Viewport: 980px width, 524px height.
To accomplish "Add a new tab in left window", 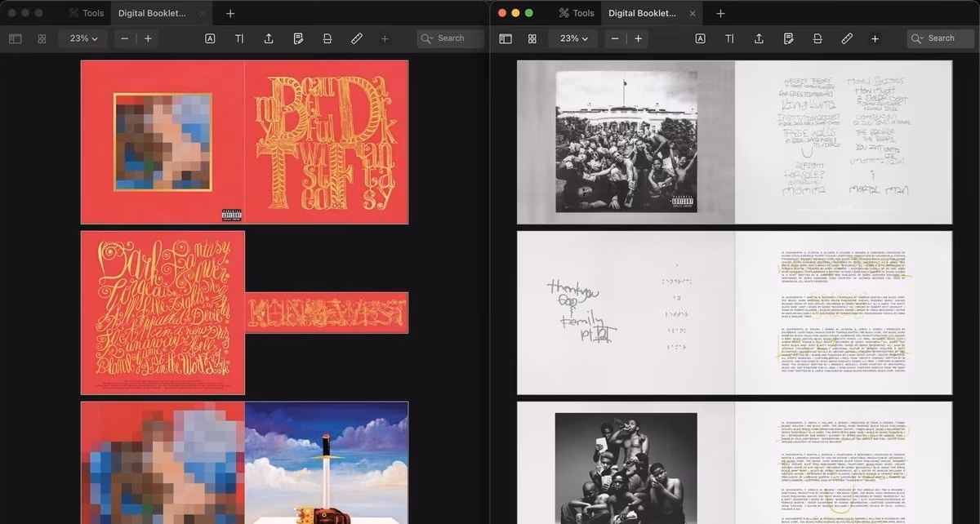I will (x=230, y=14).
